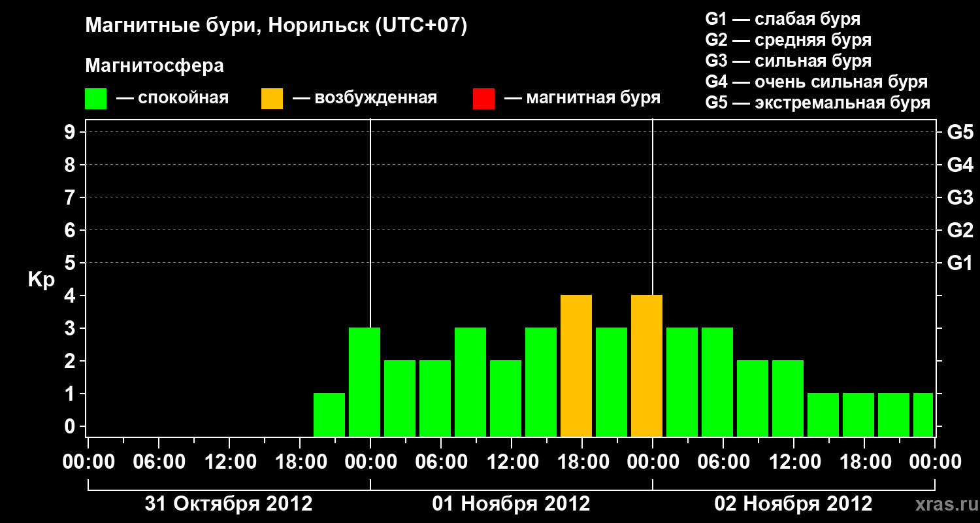Click the — спокойная legend label
This screenshot has width=980, height=523.
coord(172,98)
